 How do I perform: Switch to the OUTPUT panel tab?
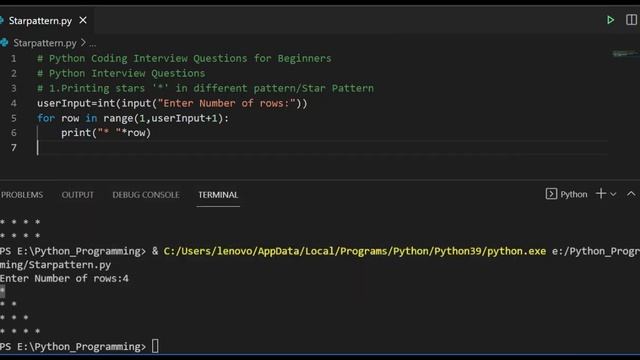tap(78, 195)
